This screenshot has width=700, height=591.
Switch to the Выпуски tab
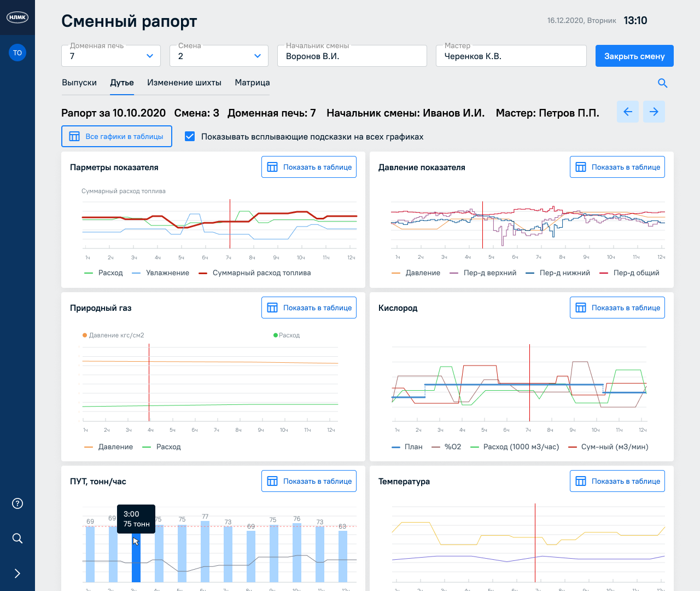click(x=79, y=83)
